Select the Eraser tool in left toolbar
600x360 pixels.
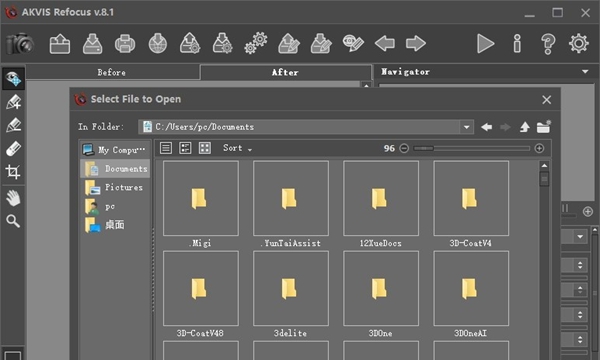[x=13, y=149]
